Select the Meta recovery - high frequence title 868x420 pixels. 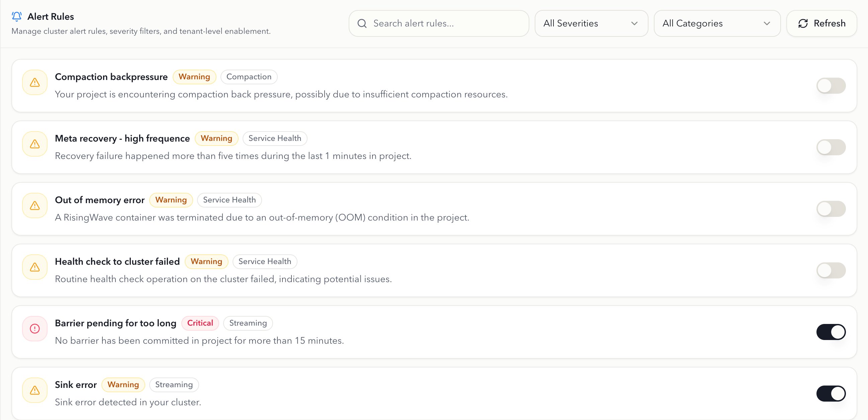pyautogui.click(x=122, y=139)
